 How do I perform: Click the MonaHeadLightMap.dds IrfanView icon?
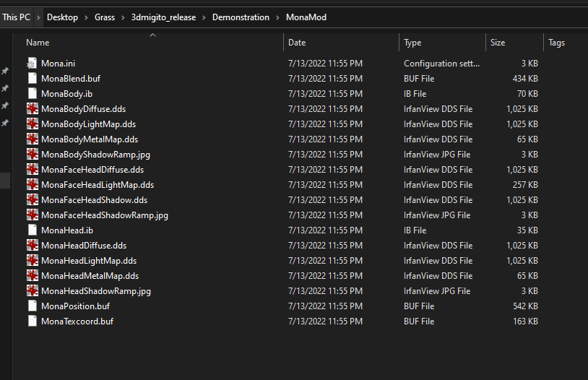point(33,261)
